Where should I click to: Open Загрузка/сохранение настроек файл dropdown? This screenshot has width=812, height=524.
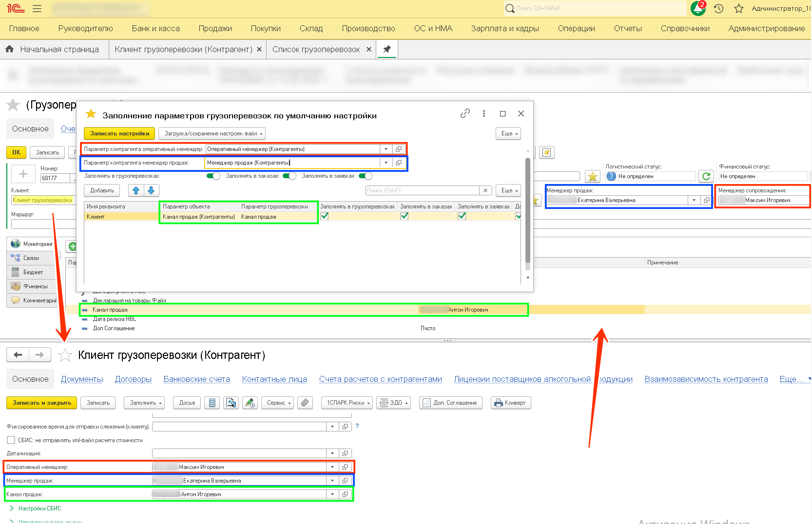212,133
